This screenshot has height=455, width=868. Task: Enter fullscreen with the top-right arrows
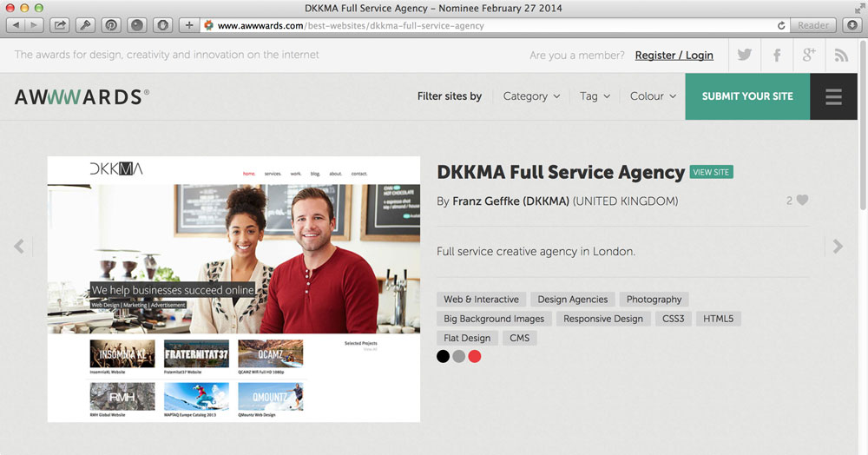coord(859,8)
